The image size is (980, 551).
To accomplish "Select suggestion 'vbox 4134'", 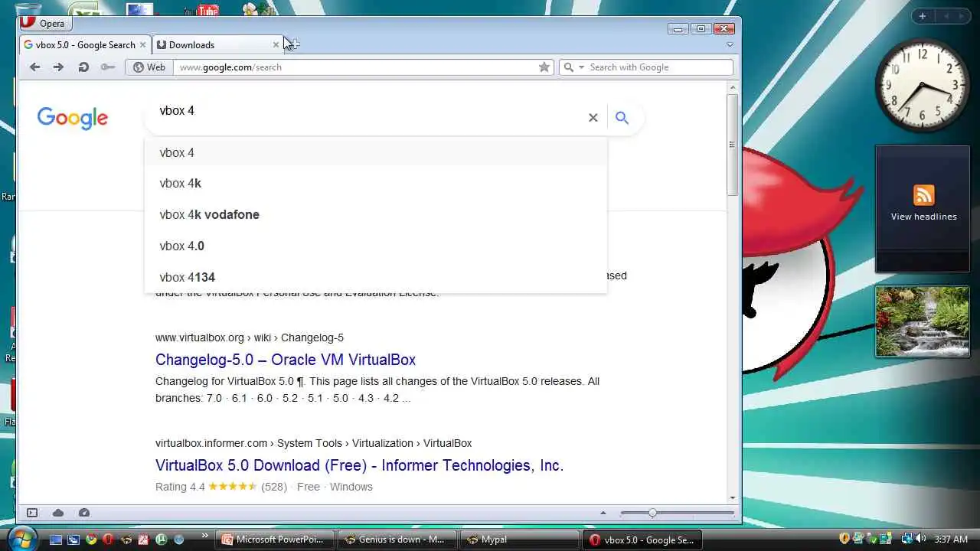I will click(375, 277).
